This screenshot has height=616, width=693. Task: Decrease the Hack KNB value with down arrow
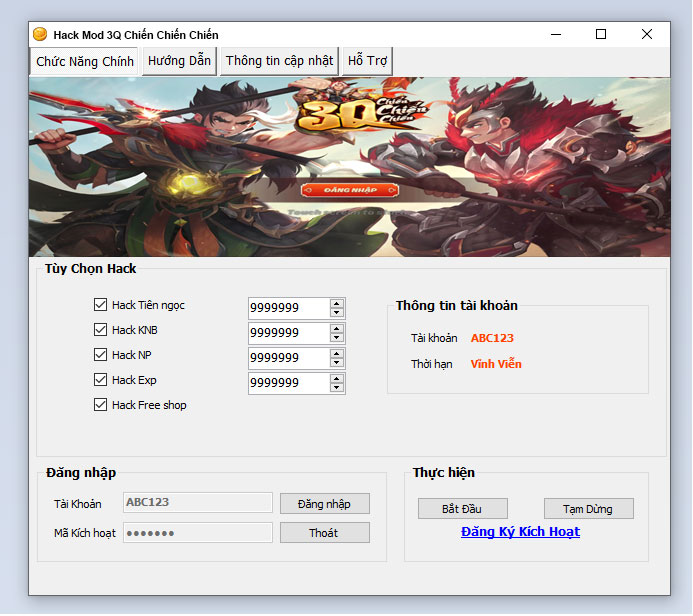pos(337,338)
